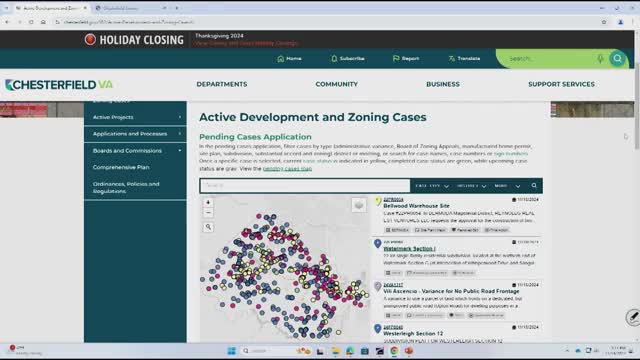Viewport: 640px width, 360px height.
Task: Open the Support Services menu
Action: (x=561, y=84)
